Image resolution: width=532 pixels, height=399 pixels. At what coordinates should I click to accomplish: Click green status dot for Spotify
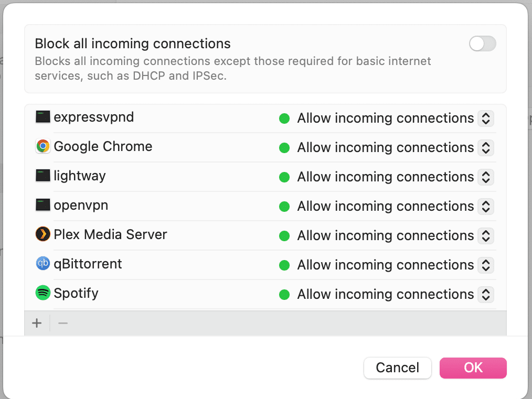click(x=284, y=295)
